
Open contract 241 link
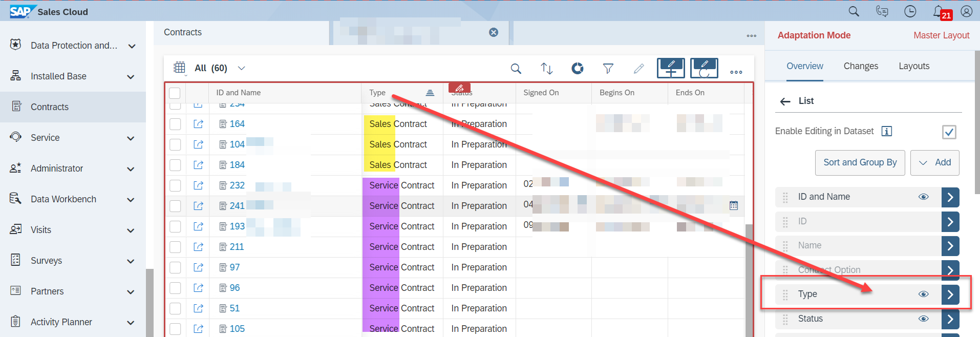point(237,206)
